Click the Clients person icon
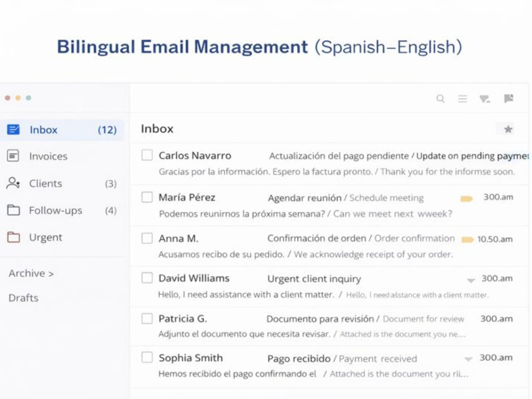The image size is (532, 399). point(13,183)
